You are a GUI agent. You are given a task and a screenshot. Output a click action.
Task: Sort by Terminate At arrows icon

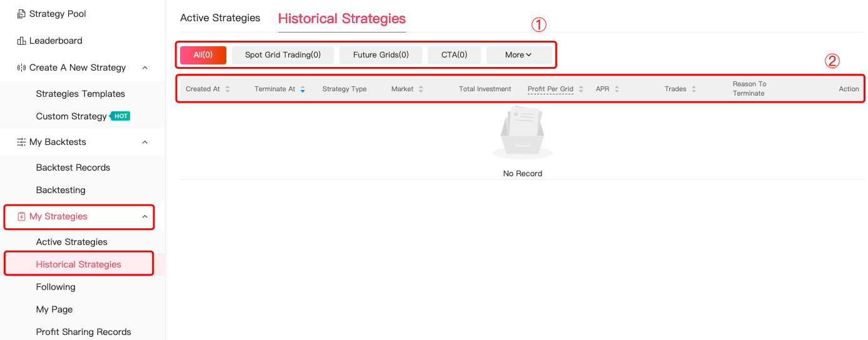tap(303, 89)
